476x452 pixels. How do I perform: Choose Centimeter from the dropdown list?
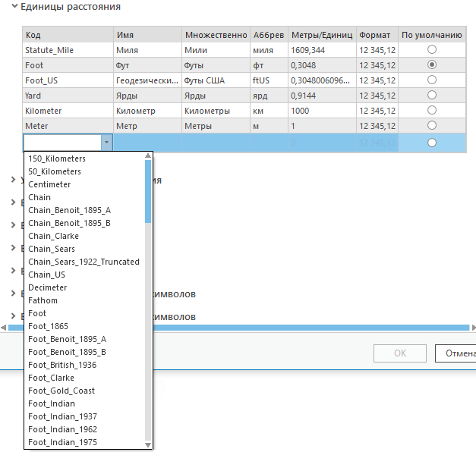point(49,184)
